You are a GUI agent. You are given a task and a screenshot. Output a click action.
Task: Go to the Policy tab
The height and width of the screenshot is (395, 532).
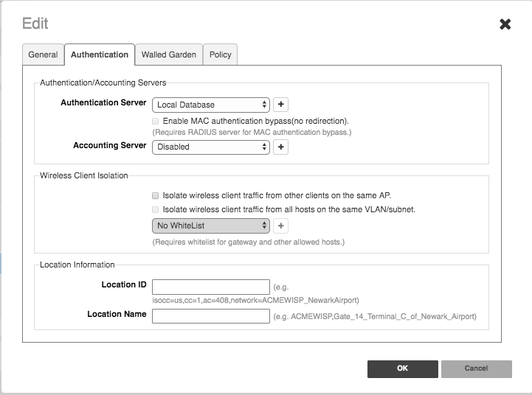point(220,55)
